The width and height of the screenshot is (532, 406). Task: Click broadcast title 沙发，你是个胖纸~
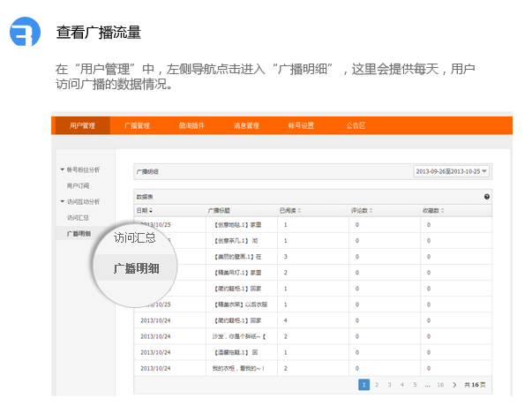click(239, 336)
